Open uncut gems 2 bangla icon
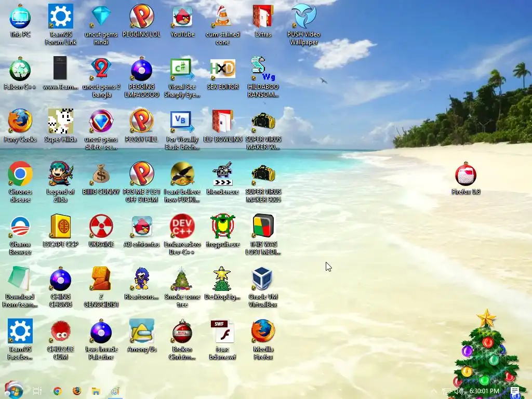This screenshot has width=532, height=399. [x=101, y=77]
